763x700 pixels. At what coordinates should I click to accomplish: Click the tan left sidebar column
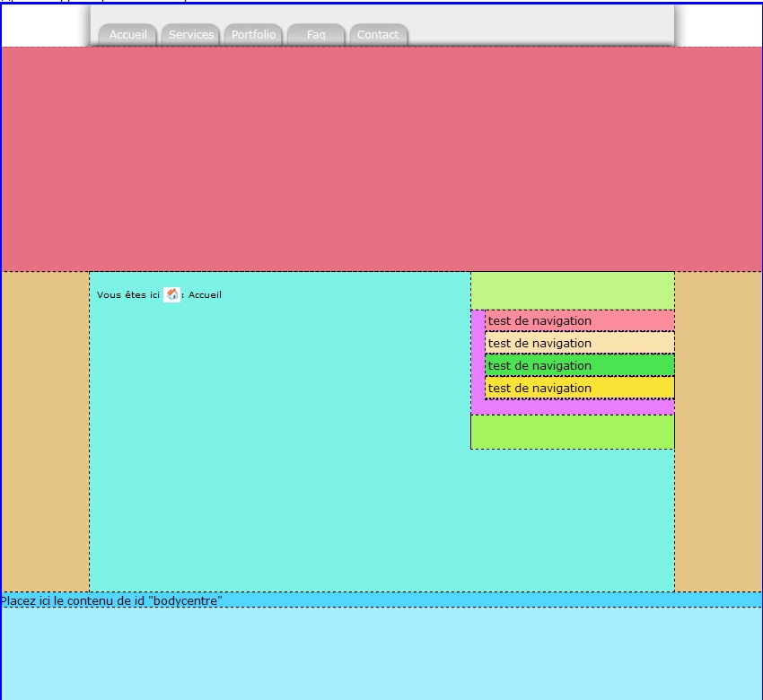[45, 431]
